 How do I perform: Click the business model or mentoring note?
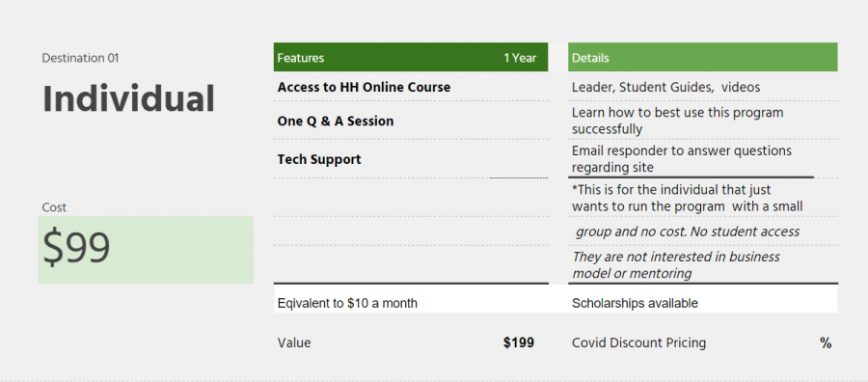676,264
